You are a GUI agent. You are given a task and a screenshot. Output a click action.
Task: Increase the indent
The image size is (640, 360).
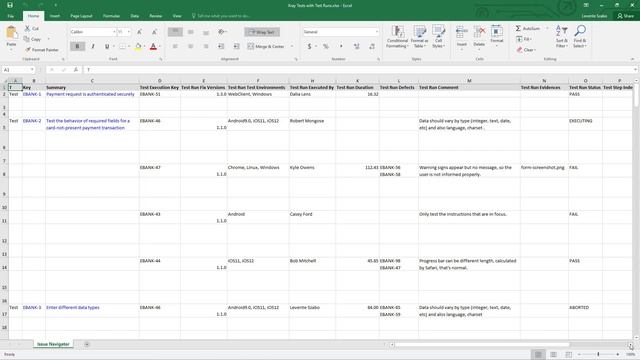(236, 47)
